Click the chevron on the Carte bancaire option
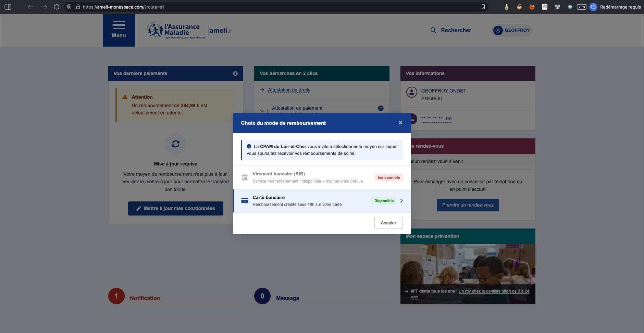Image resolution: width=644 pixels, height=333 pixels. pyautogui.click(x=401, y=201)
